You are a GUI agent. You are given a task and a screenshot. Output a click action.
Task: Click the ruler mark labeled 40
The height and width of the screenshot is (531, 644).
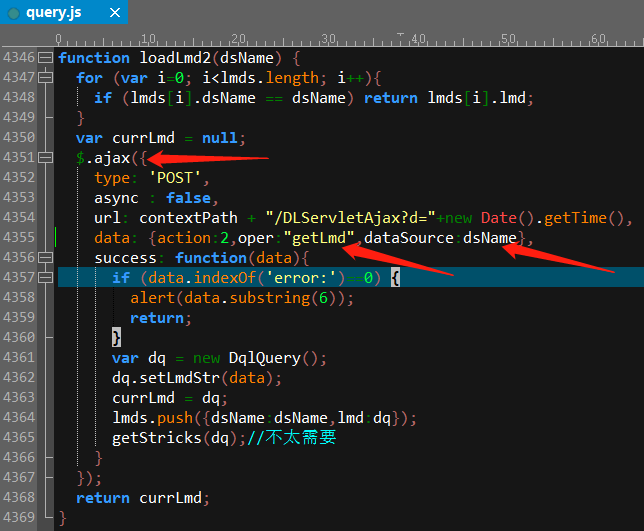tap(418, 39)
